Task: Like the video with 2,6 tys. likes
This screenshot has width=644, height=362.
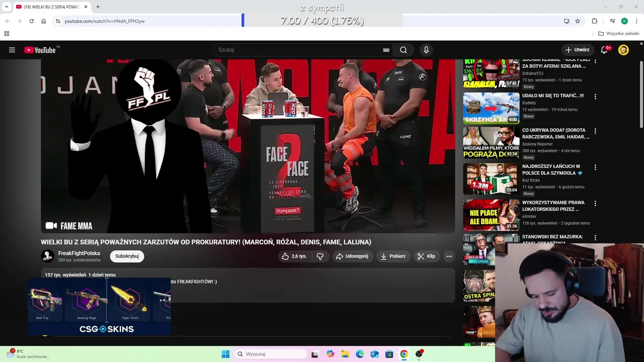Action: click(x=294, y=256)
